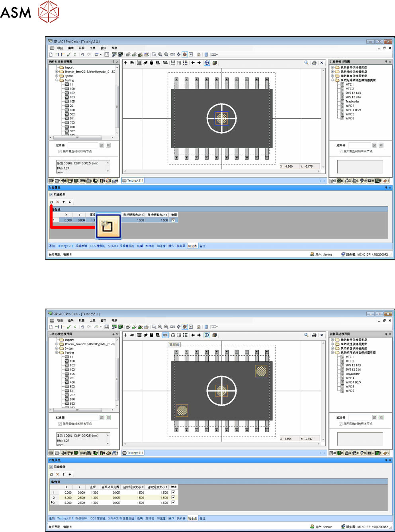Click dot-grid icon left of arrows, second screenshot
The width and height of the screenshot is (395, 532).
(x=185, y=335)
